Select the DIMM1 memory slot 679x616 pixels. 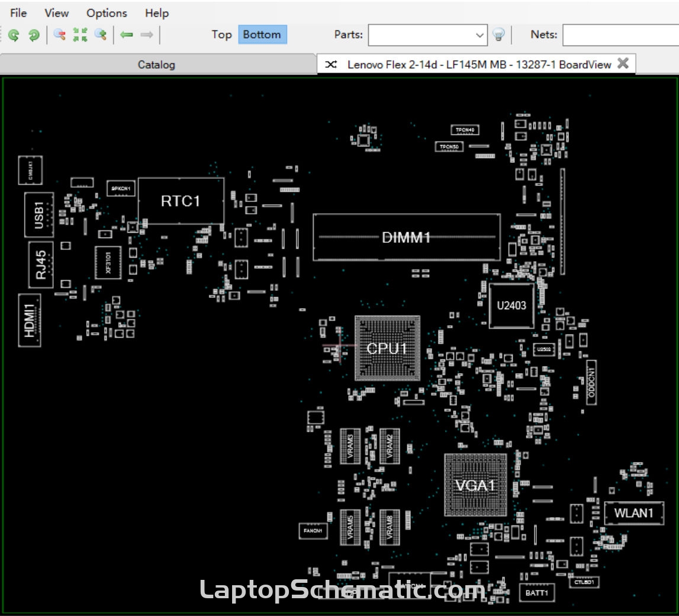(406, 238)
